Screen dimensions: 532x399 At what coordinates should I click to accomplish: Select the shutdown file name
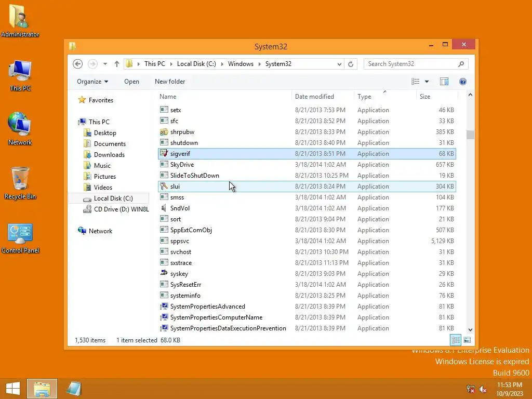(x=184, y=143)
